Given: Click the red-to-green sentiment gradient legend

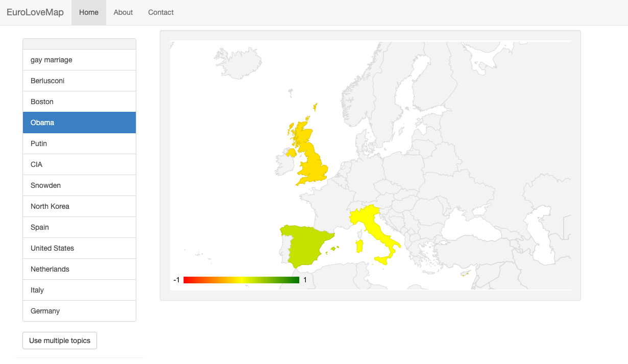Looking at the screenshot, I should [241, 280].
